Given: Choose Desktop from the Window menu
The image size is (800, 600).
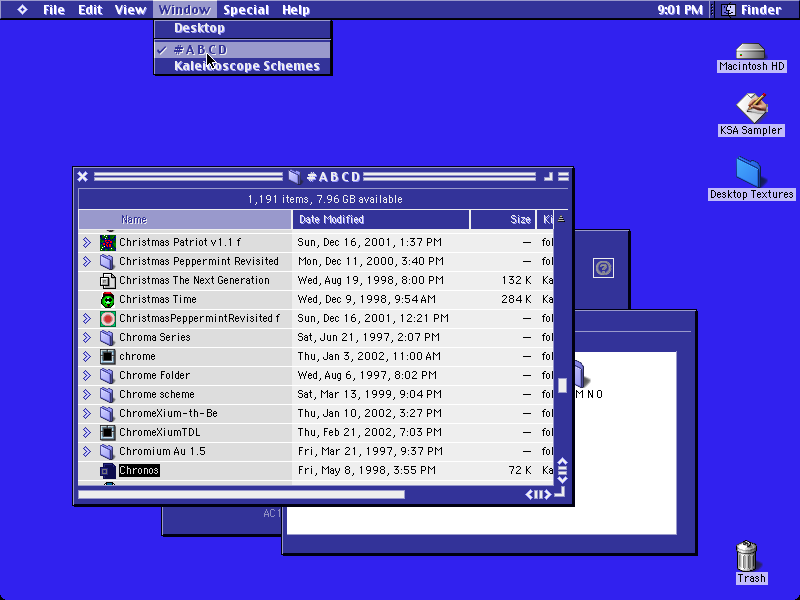Looking at the screenshot, I should (x=243, y=28).
